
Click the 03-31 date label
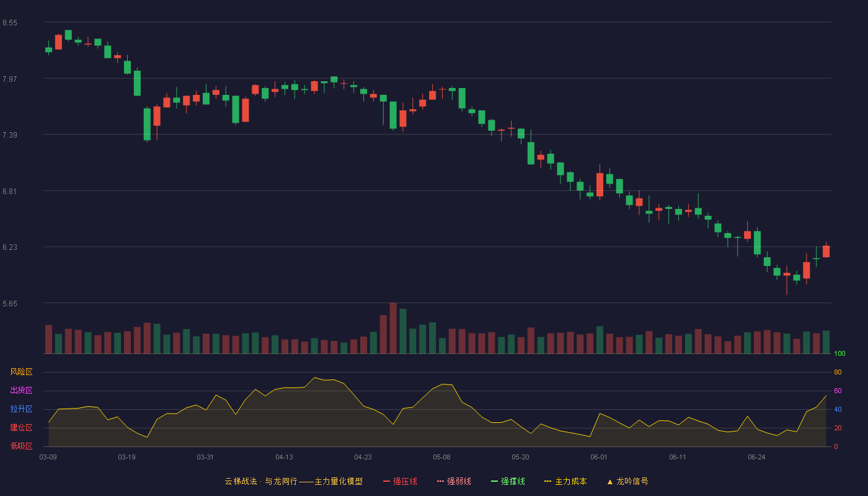coord(205,457)
